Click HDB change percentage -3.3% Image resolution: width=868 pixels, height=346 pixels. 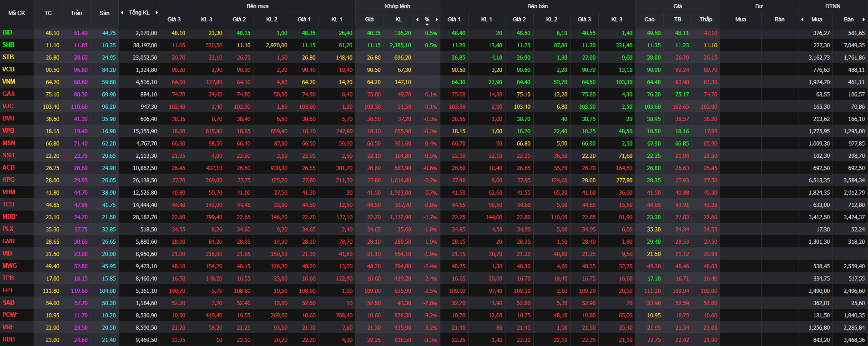click(x=430, y=340)
